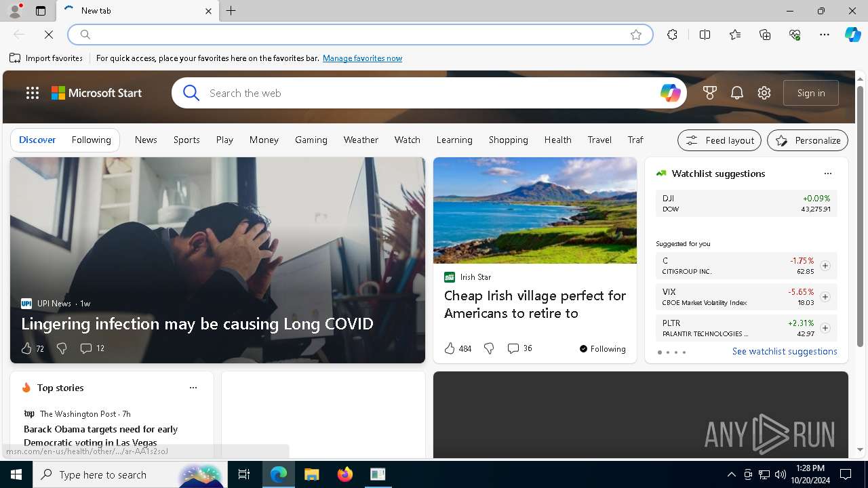This screenshot has height=488, width=868.
Task: Open the tab actions menu icon
Action: click(x=41, y=11)
